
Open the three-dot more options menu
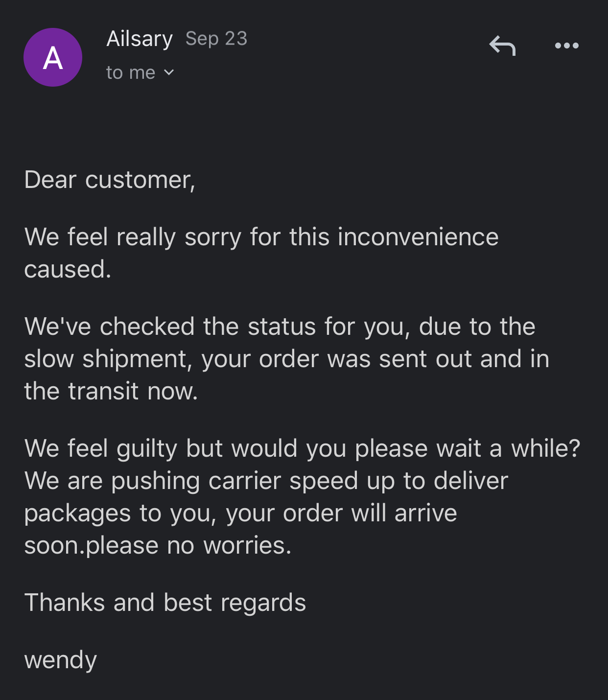pyautogui.click(x=567, y=46)
